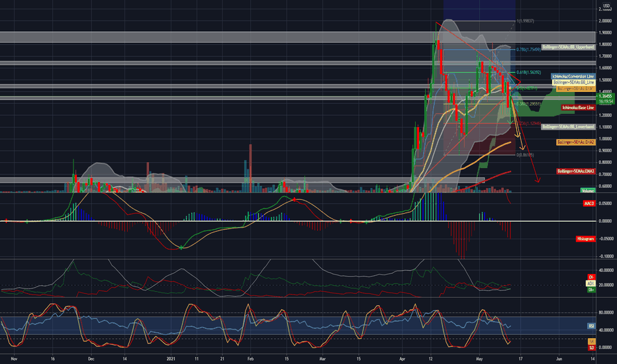
Task: Select the Ichimoku Conversion Line label
Action: click(x=573, y=76)
